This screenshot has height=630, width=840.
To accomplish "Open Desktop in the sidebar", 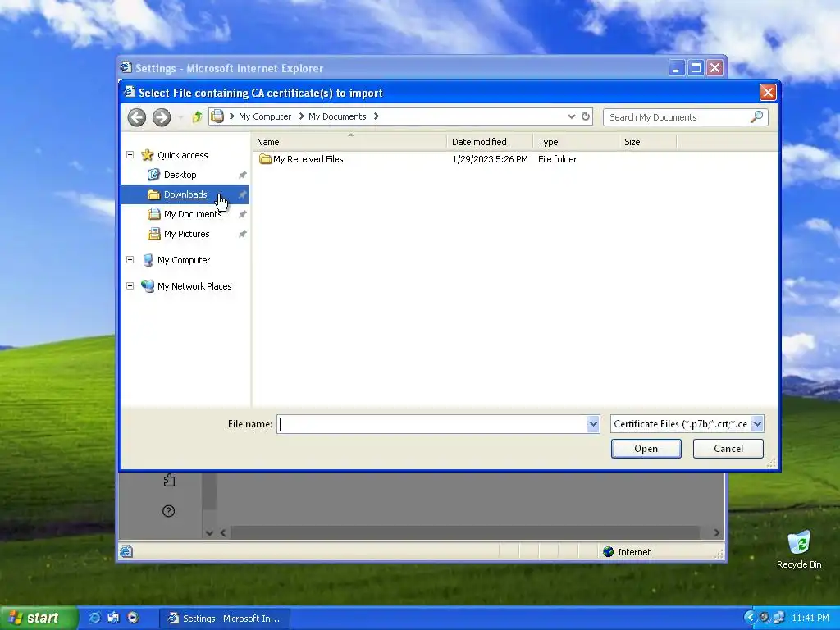I will 180,175.
